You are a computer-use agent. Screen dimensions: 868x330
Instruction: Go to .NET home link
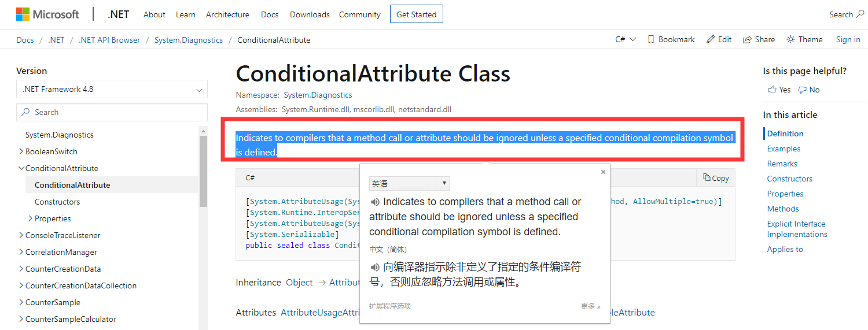[x=118, y=14]
